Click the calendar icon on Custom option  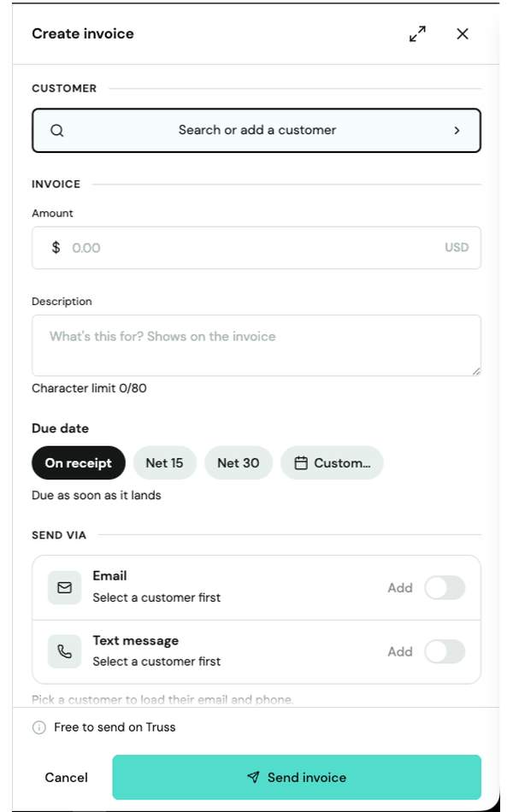(x=301, y=463)
